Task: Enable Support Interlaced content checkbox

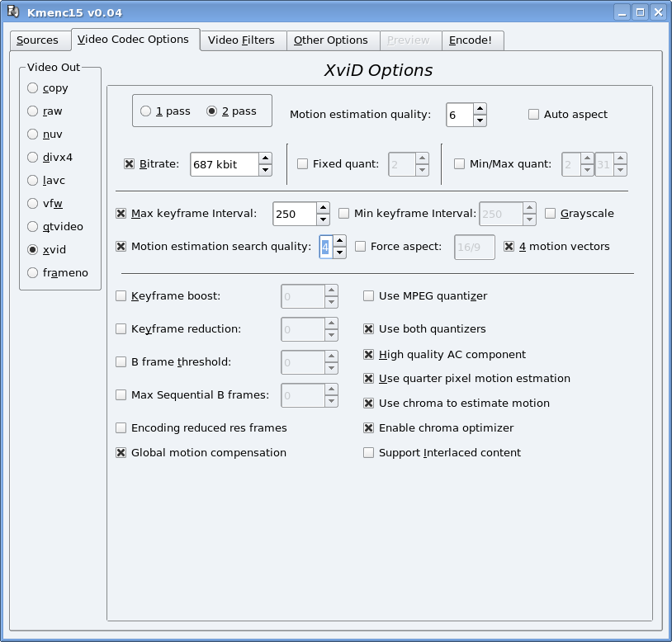Action: [368, 453]
